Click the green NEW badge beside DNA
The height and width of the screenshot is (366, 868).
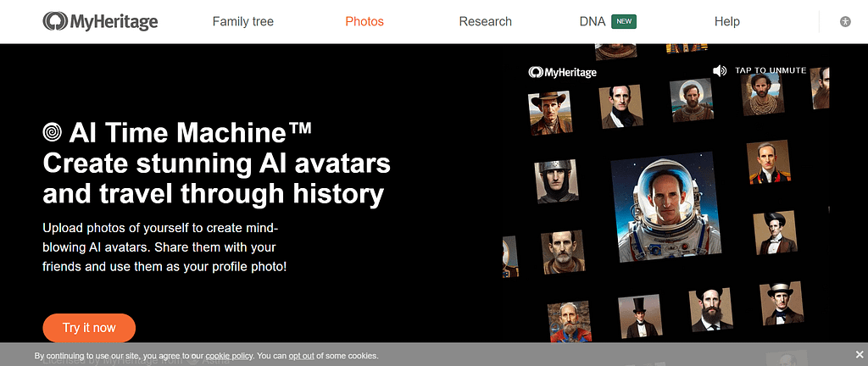624,21
